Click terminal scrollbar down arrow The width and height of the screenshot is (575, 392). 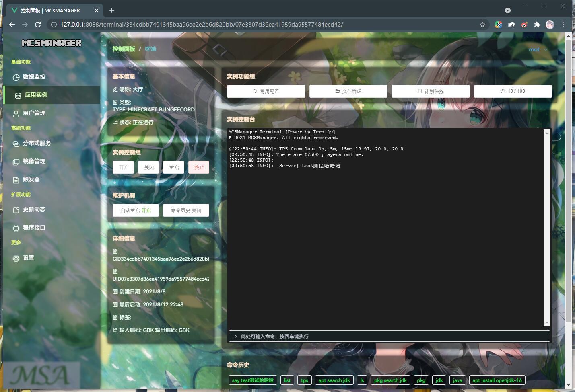click(x=547, y=323)
